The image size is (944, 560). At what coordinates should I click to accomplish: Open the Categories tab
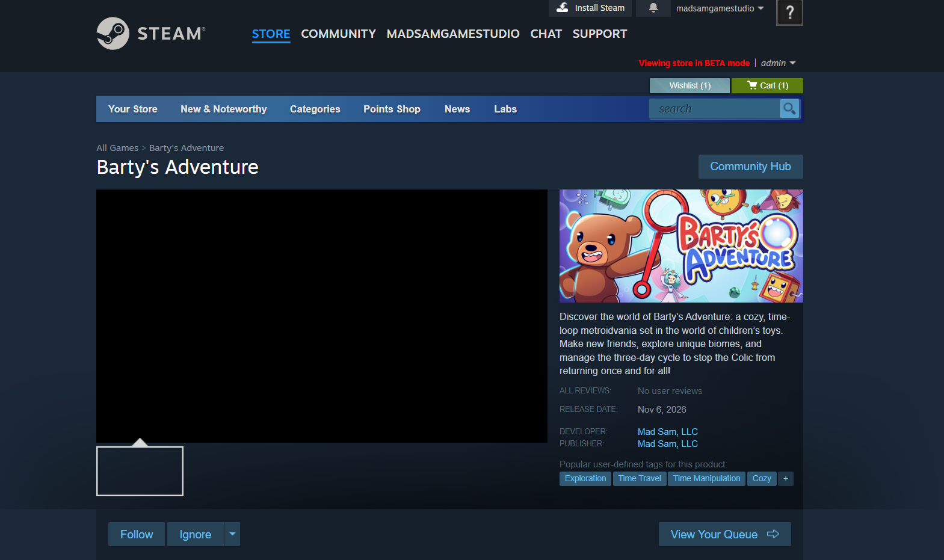pyautogui.click(x=315, y=109)
